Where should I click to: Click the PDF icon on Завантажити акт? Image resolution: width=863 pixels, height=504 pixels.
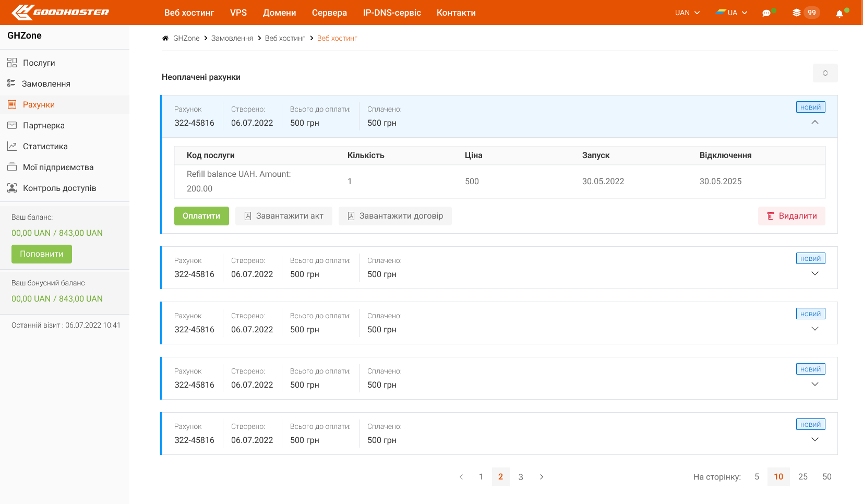[x=248, y=216]
